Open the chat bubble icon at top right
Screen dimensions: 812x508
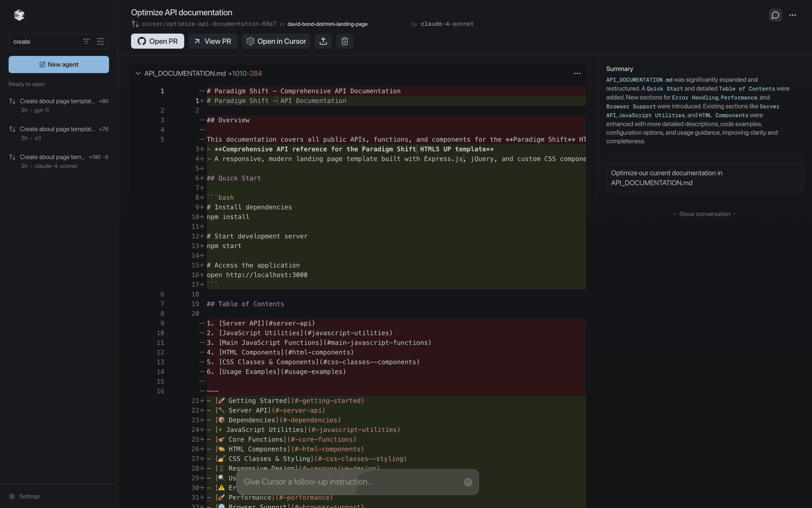click(x=775, y=15)
